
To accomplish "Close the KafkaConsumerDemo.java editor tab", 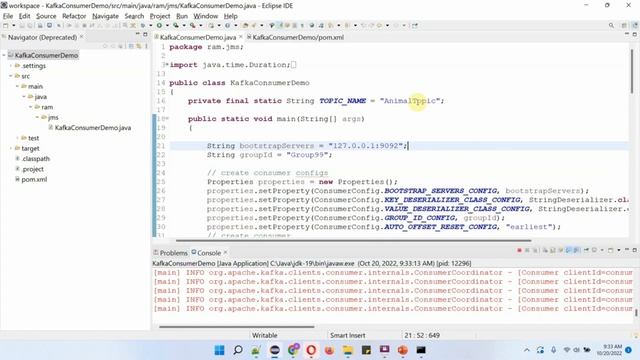I will 240,37.
